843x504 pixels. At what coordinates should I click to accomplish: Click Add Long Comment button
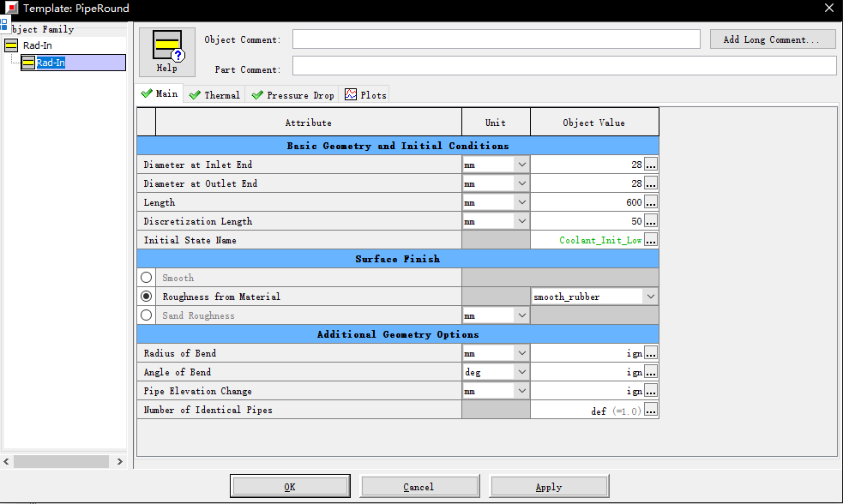tap(773, 39)
